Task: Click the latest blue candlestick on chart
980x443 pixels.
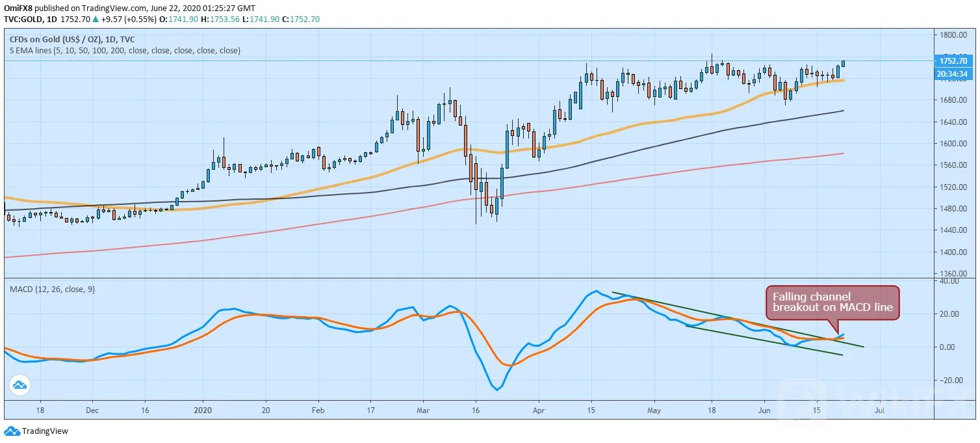Action: 844,63
